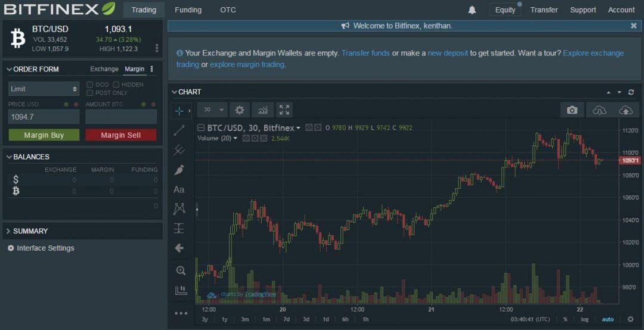Follow the new deposit link
Viewport: 644px width, 330px height.
pos(448,53)
